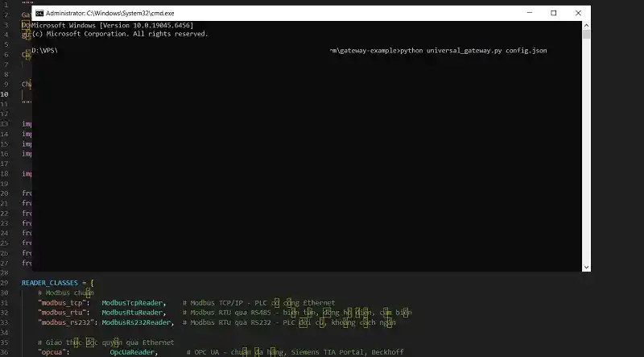Viewport: 644px width, 357px height.
Task: Click the python universal_gateway.py command line
Action: (473, 51)
